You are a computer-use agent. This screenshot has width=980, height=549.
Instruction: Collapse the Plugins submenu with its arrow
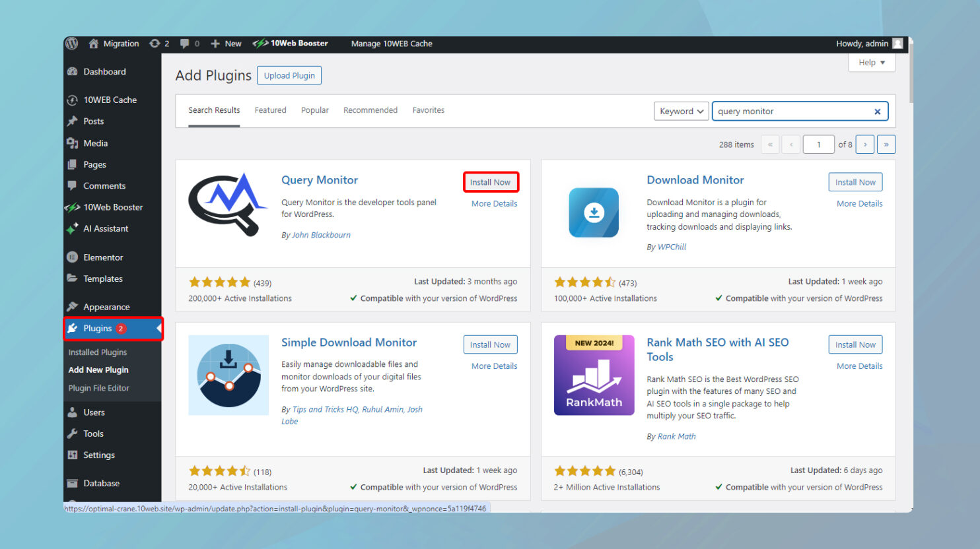(158, 329)
